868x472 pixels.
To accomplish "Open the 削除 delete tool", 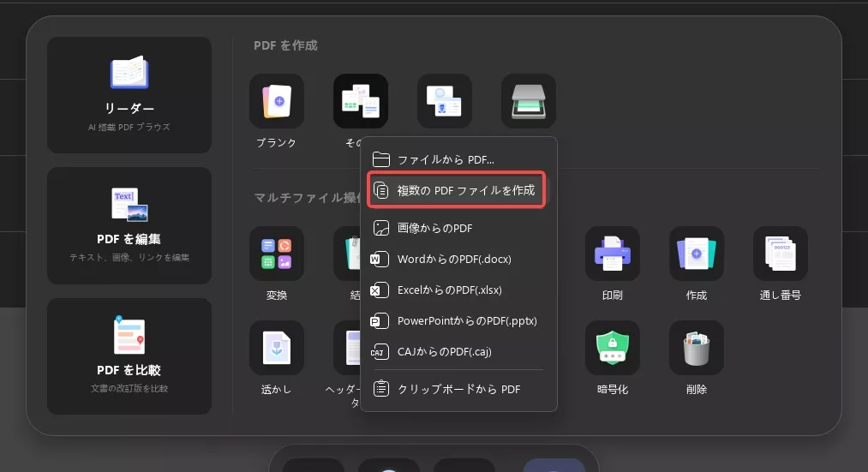I will (x=697, y=348).
